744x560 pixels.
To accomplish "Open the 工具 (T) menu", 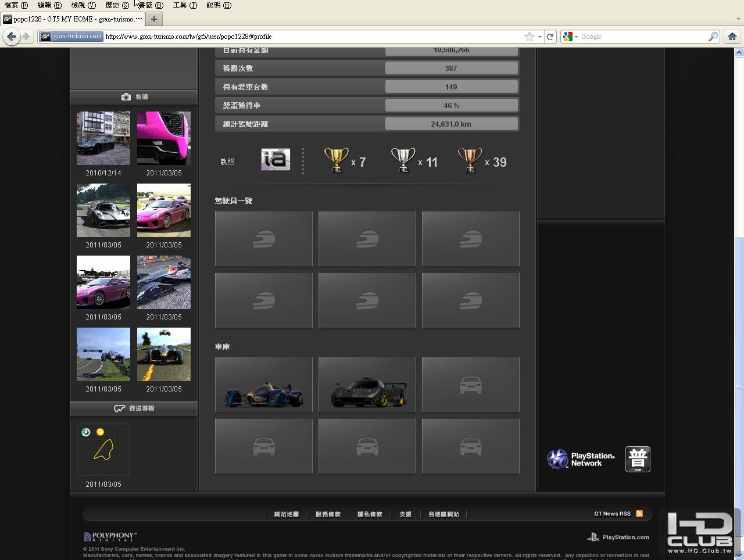I will pos(185,5).
